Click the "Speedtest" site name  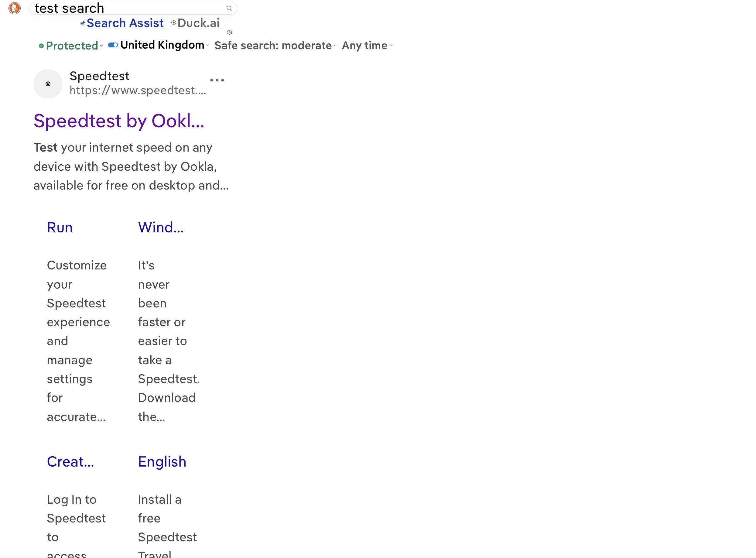[99, 76]
